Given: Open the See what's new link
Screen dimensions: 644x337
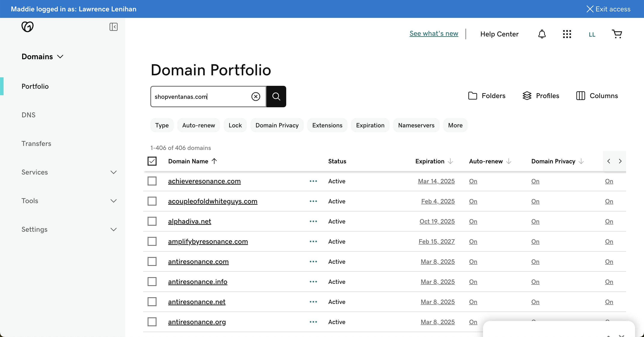Looking at the screenshot, I should click(x=434, y=34).
